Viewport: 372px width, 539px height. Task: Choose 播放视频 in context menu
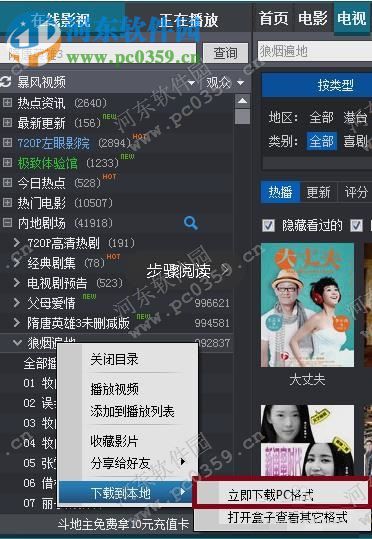(114, 389)
